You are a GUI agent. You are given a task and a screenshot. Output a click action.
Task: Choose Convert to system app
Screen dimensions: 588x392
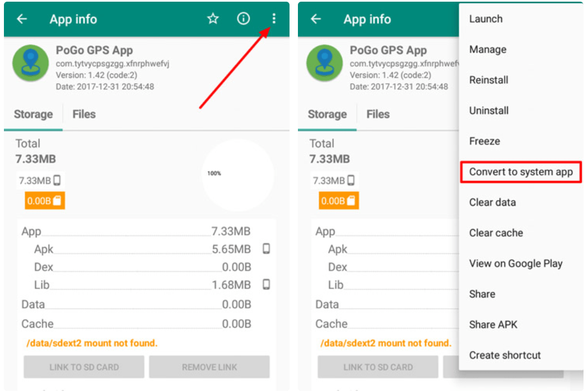pos(521,172)
